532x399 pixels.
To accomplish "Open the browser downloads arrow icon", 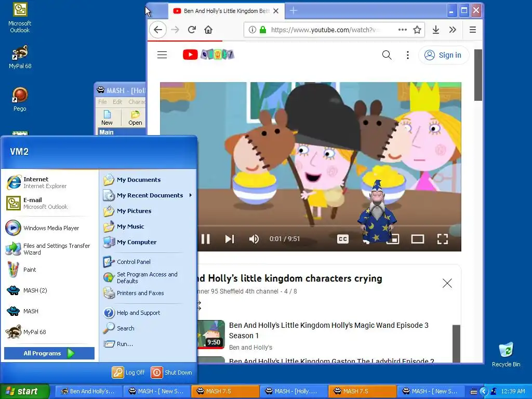I will point(436,30).
